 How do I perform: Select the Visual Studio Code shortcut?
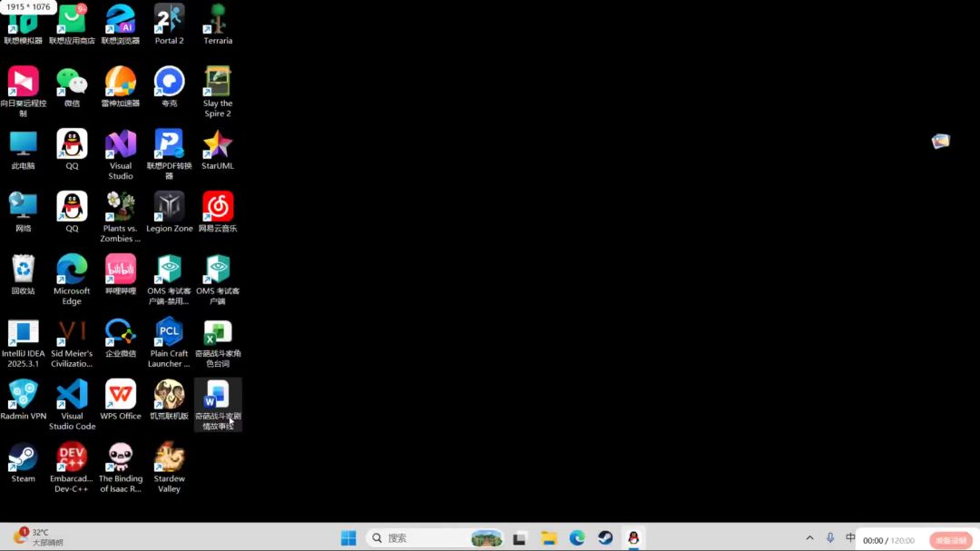(x=72, y=405)
